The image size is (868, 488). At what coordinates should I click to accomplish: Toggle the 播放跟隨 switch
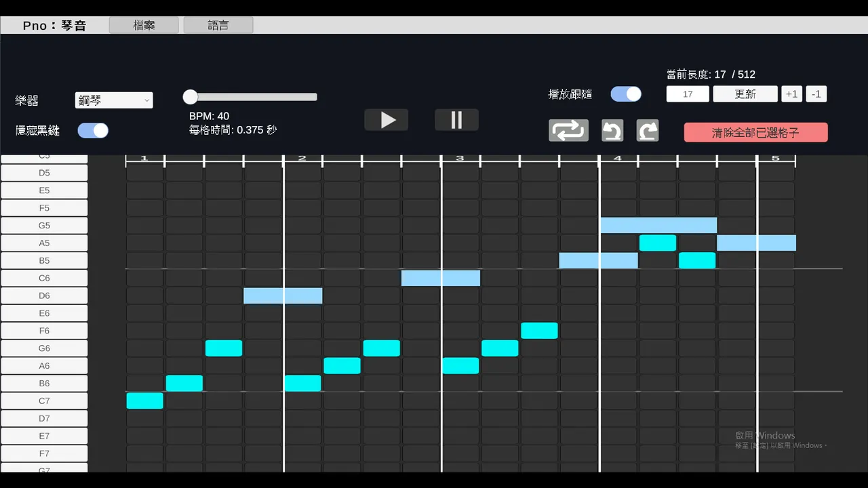(626, 94)
